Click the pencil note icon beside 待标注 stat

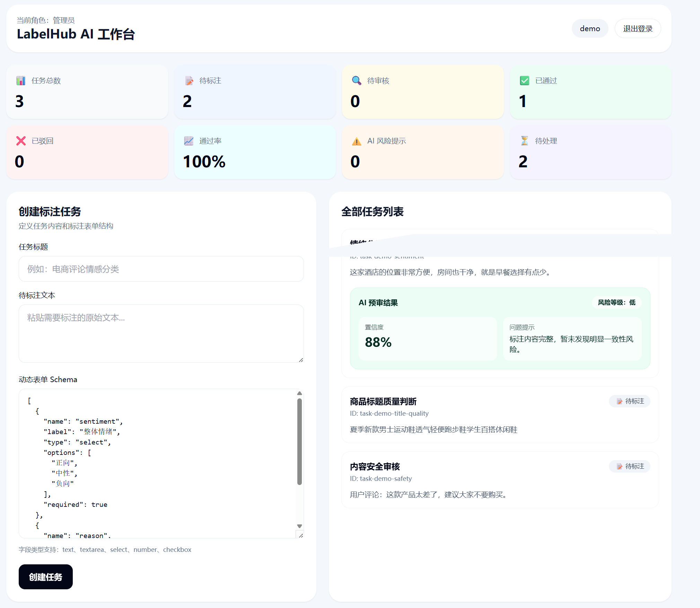coord(189,81)
